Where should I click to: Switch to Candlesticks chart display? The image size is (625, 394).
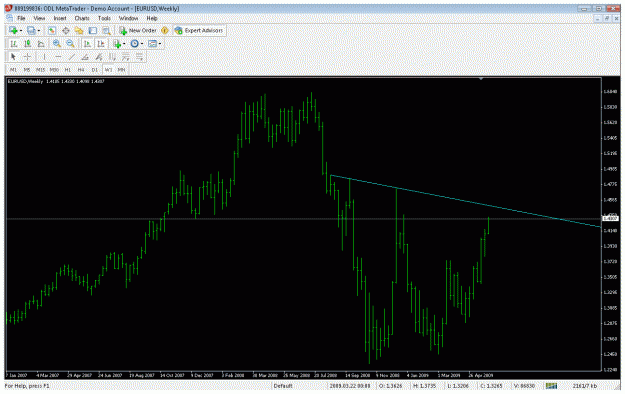(27, 44)
